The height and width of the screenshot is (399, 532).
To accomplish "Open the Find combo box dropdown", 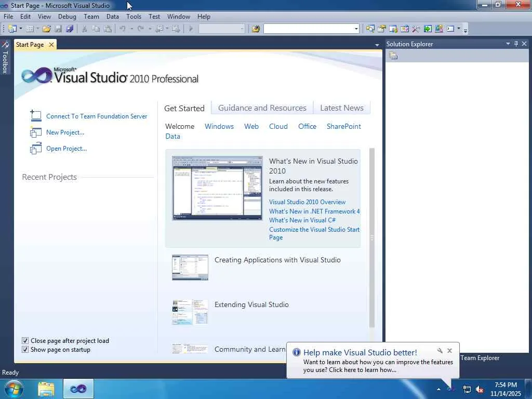I will coord(356,29).
